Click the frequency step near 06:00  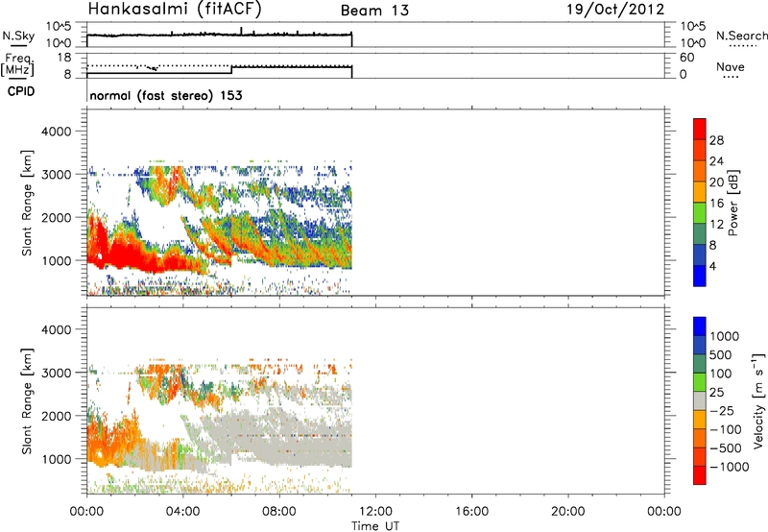[231, 69]
